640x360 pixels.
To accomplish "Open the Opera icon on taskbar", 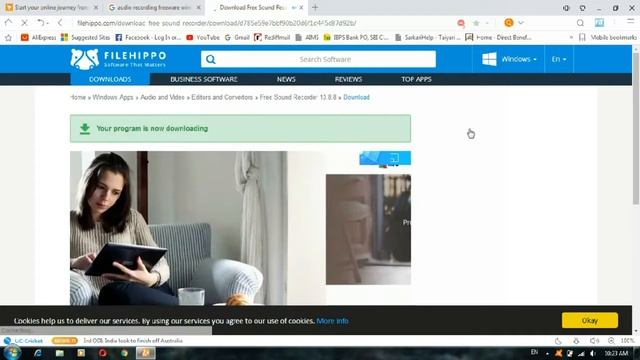I will coord(102,353).
